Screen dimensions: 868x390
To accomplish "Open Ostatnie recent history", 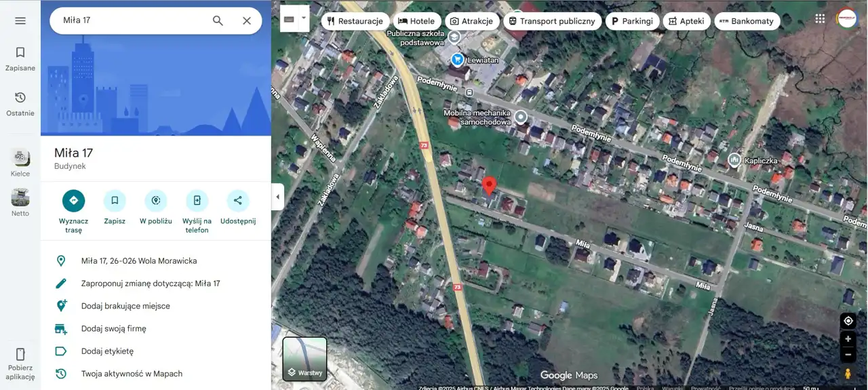I will (20, 104).
